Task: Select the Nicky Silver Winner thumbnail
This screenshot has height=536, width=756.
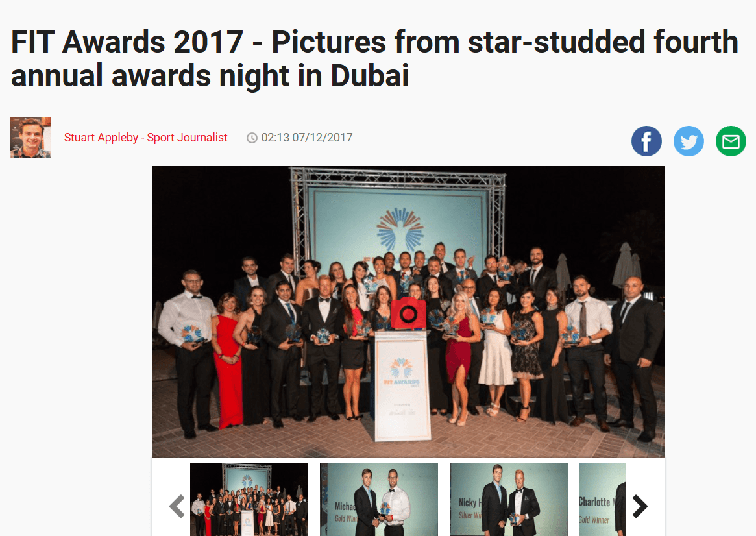Action: (x=509, y=500)
